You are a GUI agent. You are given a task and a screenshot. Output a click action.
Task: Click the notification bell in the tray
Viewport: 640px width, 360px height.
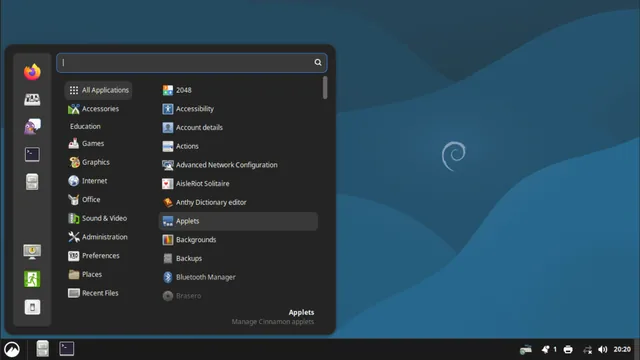(x=545, y=349)
